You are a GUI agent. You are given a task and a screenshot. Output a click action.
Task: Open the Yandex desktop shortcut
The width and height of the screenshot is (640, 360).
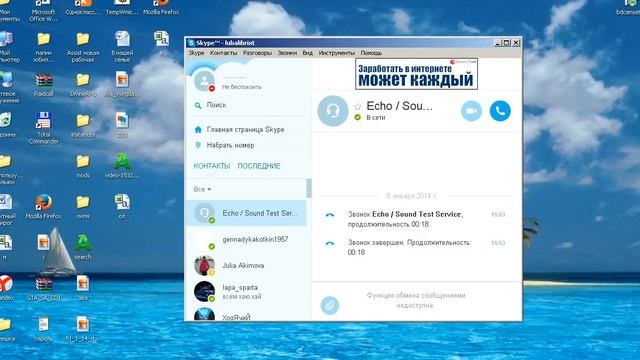[6, 288]
